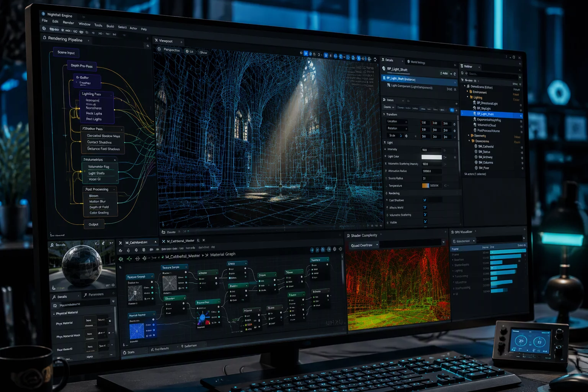This screenshot has height=392, width=588.
Task: Click the white Light Color swatch
Action: [431, 157]
